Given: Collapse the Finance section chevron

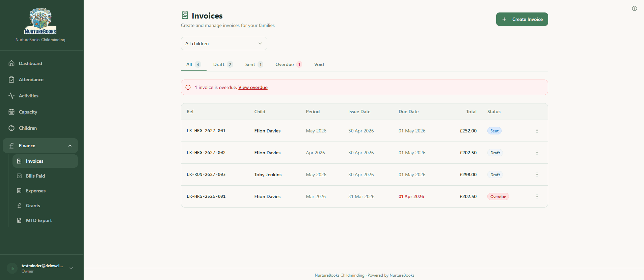Looking at the screenshot, I should (70, 146).
